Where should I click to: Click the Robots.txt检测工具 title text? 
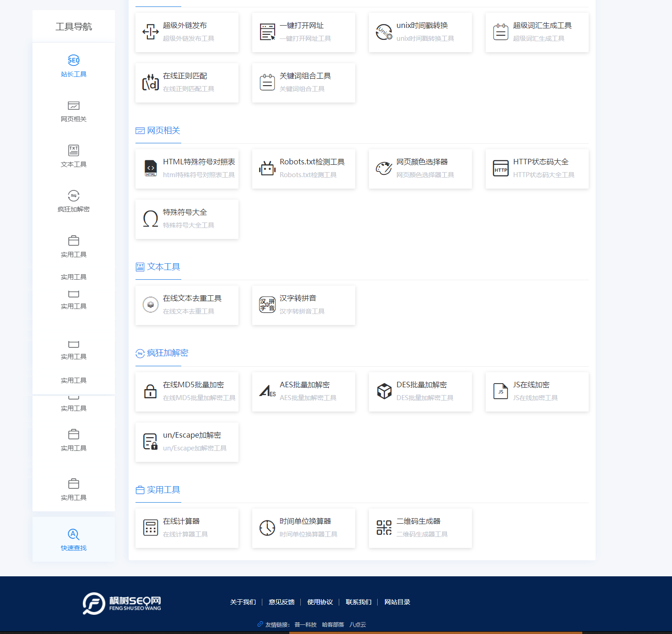coord(312,162)
